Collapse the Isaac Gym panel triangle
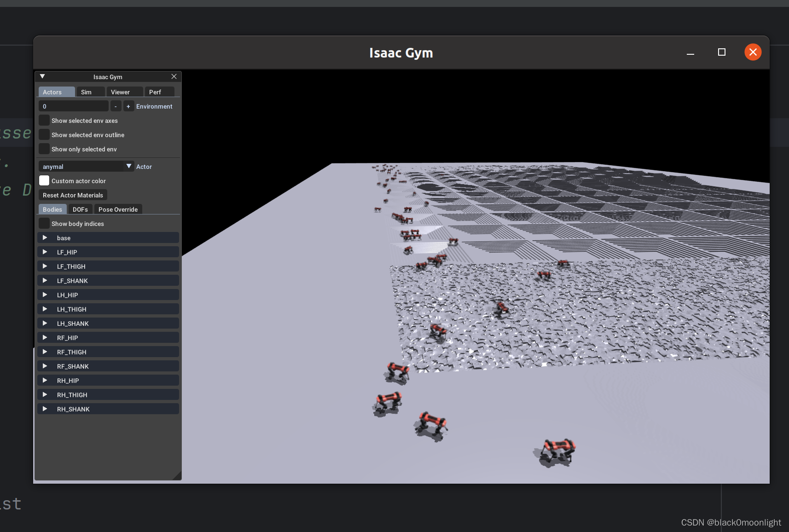789x532 pixels. click(42, 76)
